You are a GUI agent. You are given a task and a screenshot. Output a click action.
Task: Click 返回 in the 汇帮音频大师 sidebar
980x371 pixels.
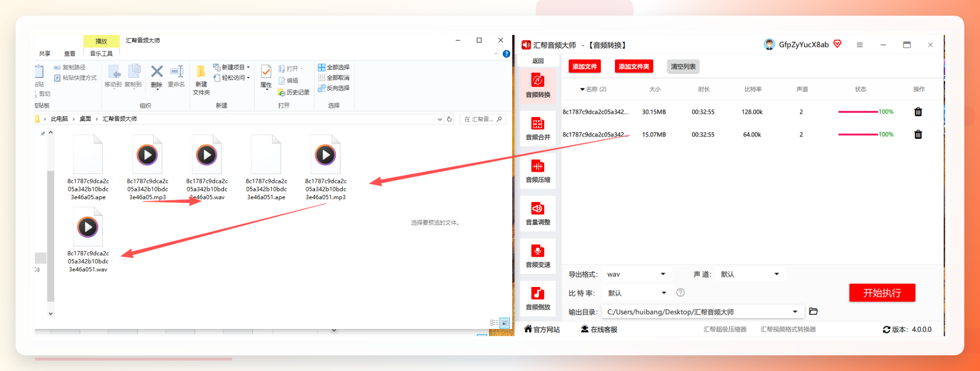[x=538, y=61]
